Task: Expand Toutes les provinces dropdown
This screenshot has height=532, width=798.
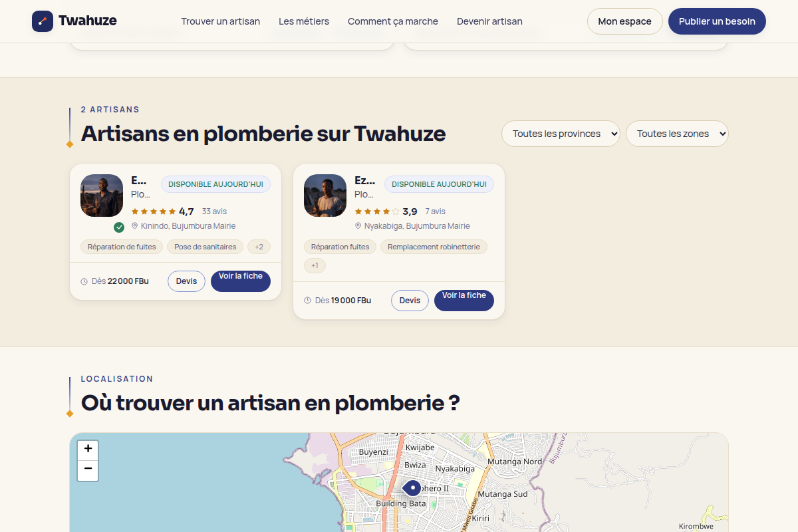Action: click(561, 134)
